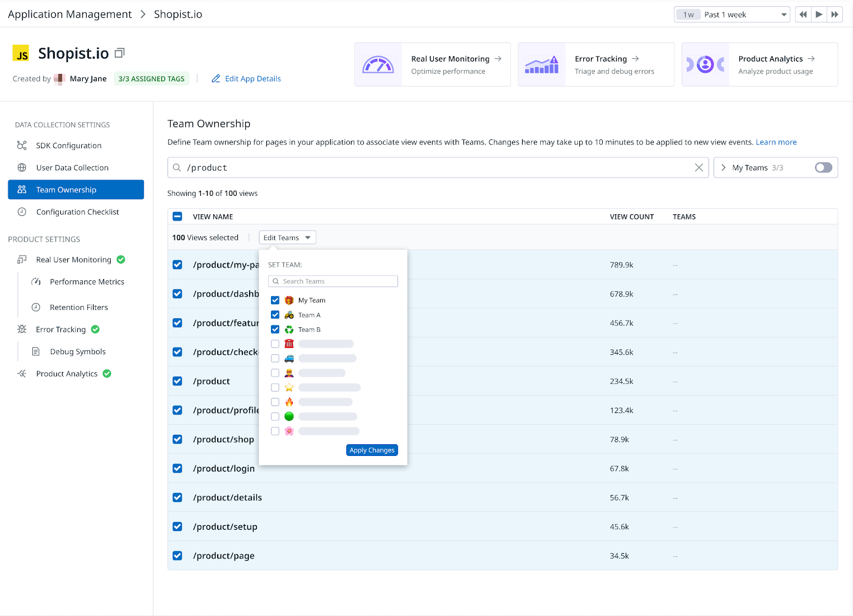Click the globe icon for User Data Collection

pyautogui.click(x=22, y=168)
